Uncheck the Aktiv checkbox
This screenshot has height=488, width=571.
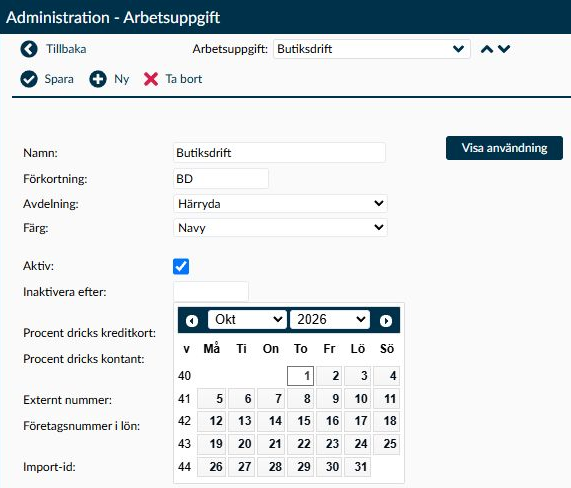click(x=181, y=266)
